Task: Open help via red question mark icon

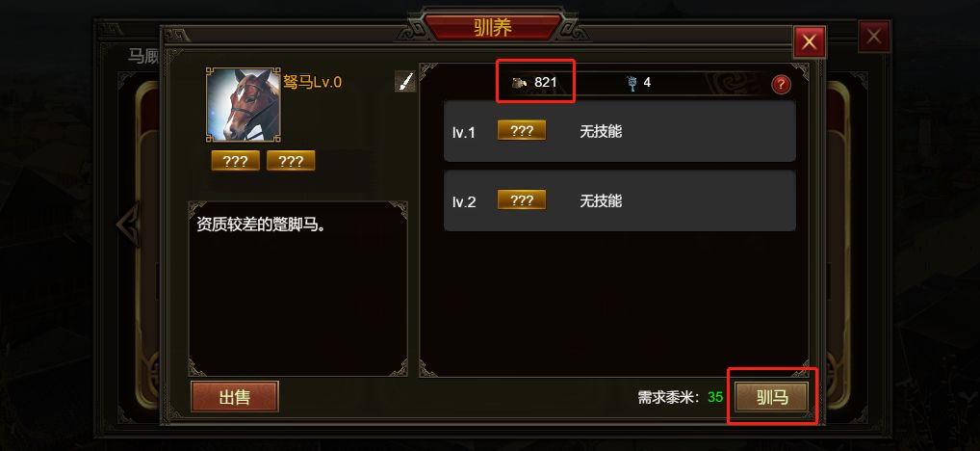Action: (x=781, y=85)
